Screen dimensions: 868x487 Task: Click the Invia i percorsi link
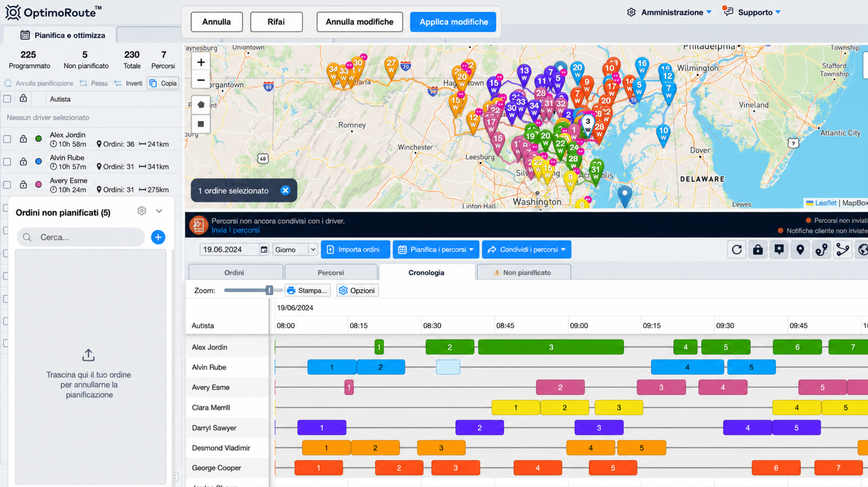point(235,230)
